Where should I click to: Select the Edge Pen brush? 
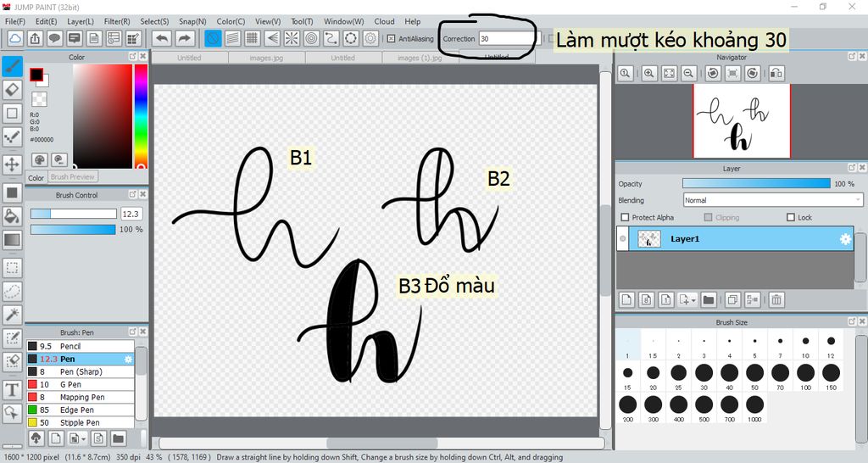click(x=81, y=410)
